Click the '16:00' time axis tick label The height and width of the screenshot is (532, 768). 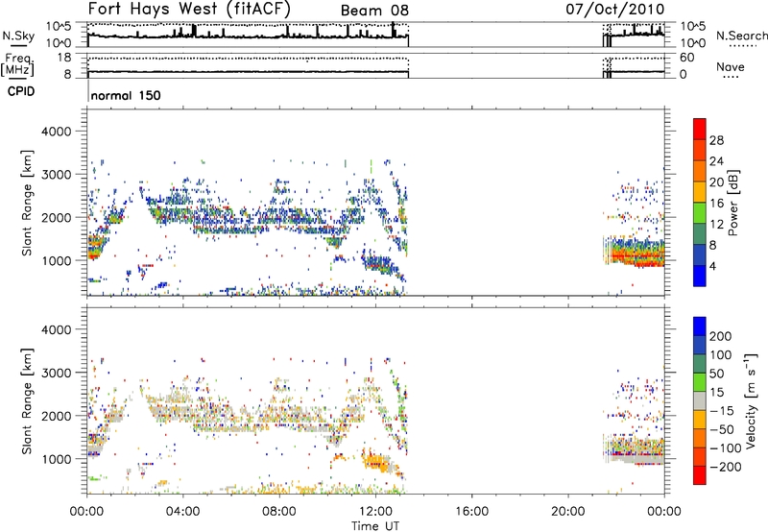[471, 512]
